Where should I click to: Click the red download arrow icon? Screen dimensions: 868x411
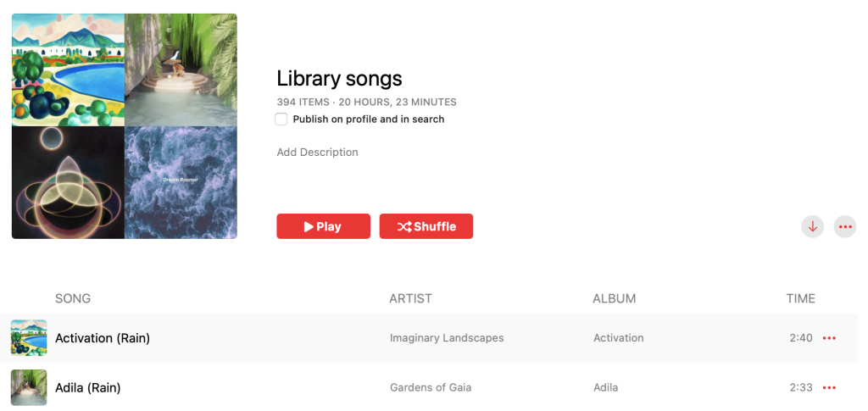[812, 226]
